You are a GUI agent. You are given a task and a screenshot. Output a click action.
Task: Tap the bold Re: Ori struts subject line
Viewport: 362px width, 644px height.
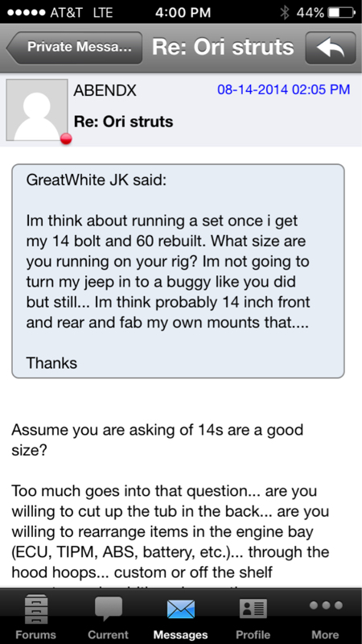point(123,122)
